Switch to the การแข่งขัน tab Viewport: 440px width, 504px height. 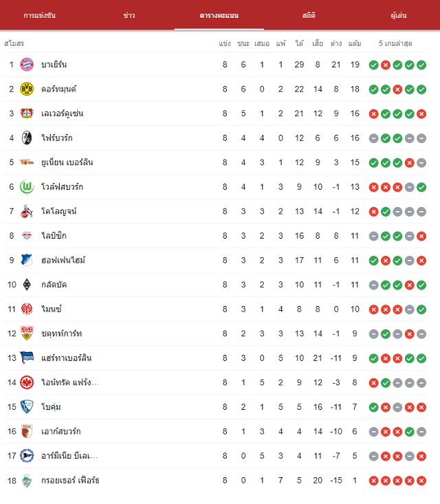click(40, 15)
